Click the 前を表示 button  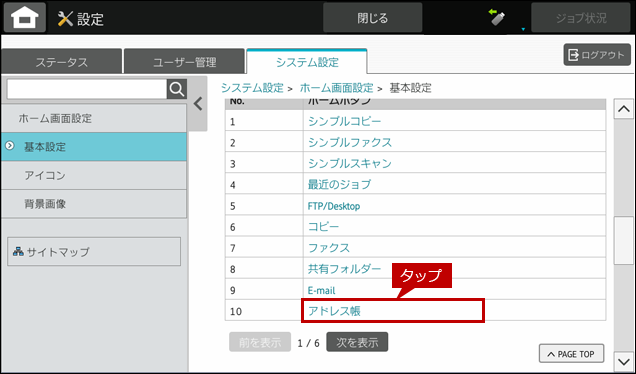(x=260, y=342)
